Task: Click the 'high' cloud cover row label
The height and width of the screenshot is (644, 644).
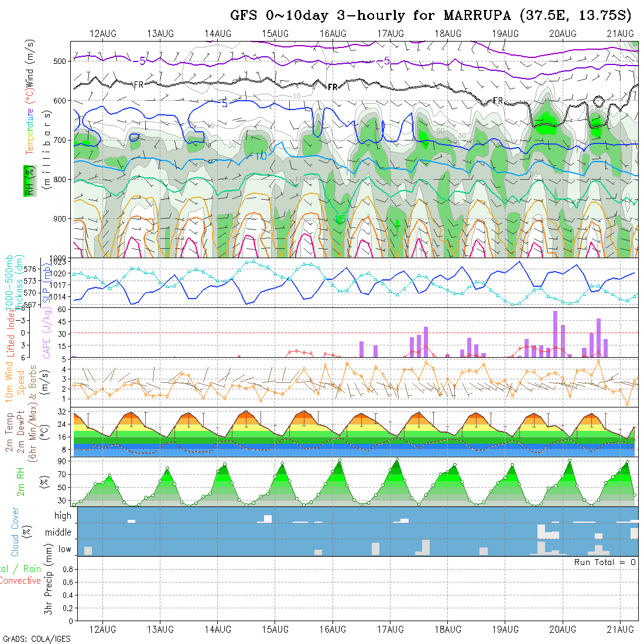Action: click(x=63, y=516)
